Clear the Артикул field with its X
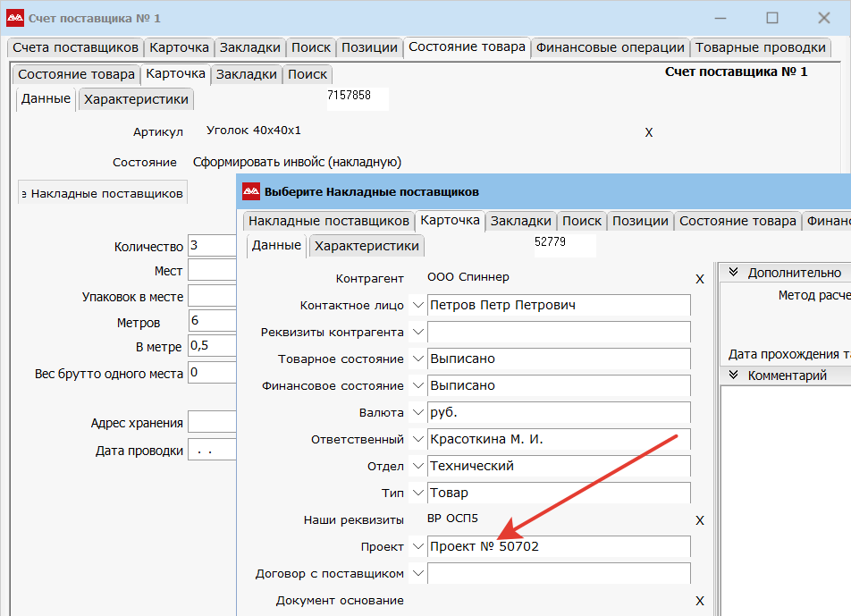 (x=649, y=132)
